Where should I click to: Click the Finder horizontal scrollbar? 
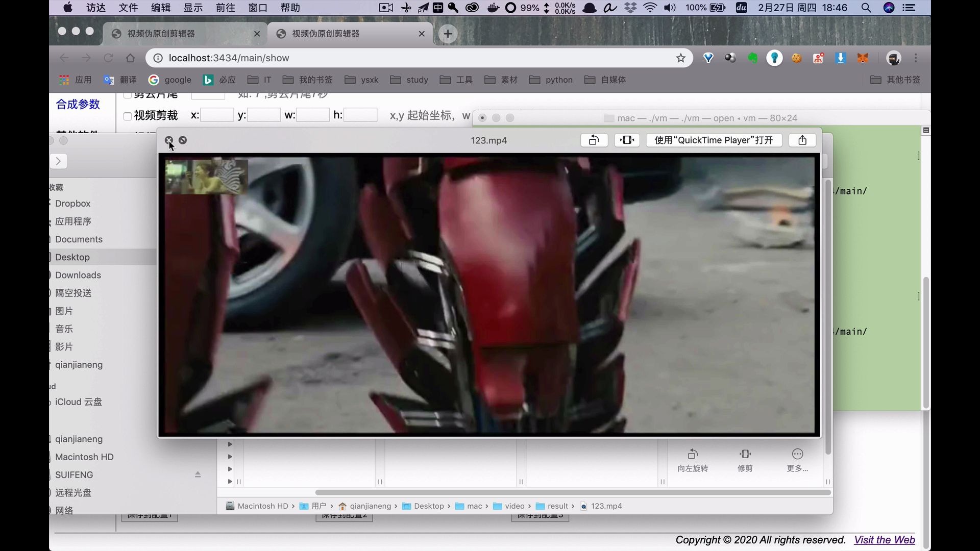pyautogui.click(x=573, y=492)
